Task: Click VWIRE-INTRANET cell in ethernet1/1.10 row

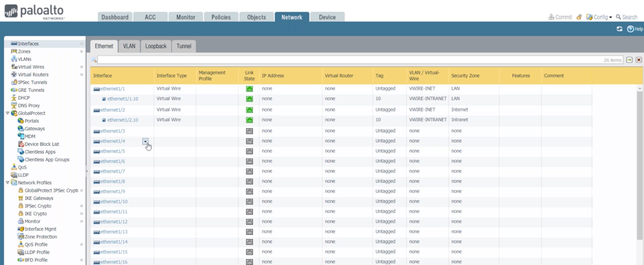Action: pos(427,99)
